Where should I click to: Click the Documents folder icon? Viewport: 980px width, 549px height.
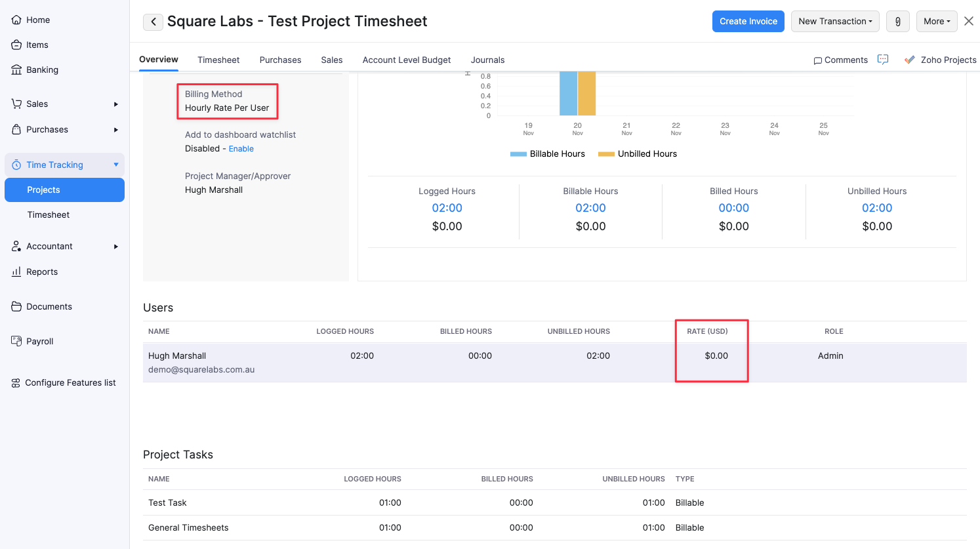click(x=16, y=306)
